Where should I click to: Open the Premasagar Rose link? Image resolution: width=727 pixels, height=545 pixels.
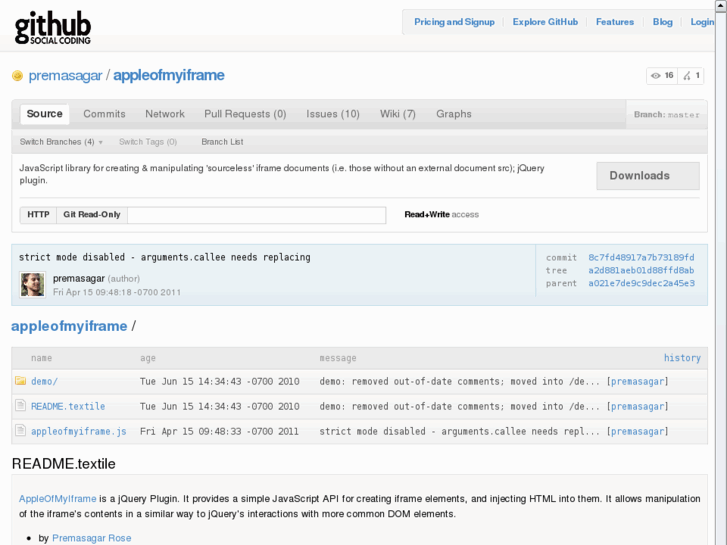pos(91,538)
